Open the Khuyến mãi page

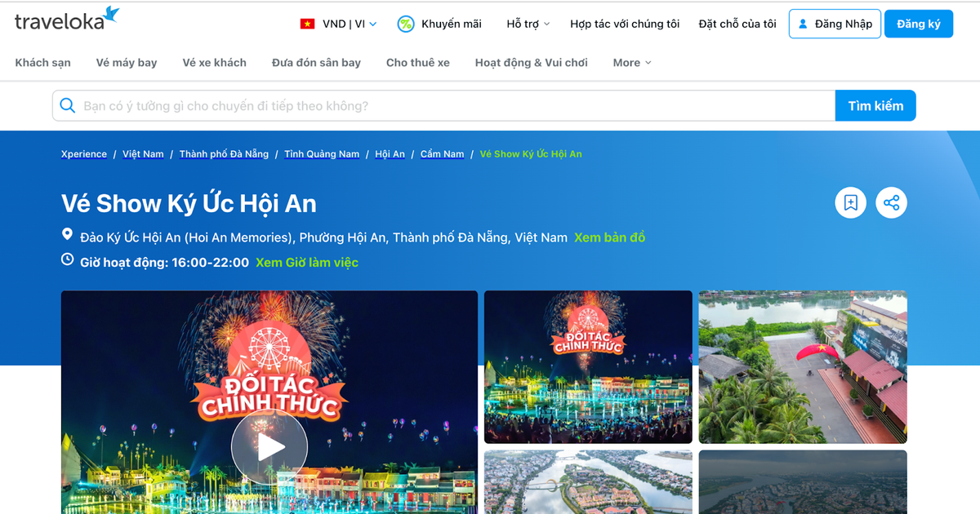(x=439, y=24)
